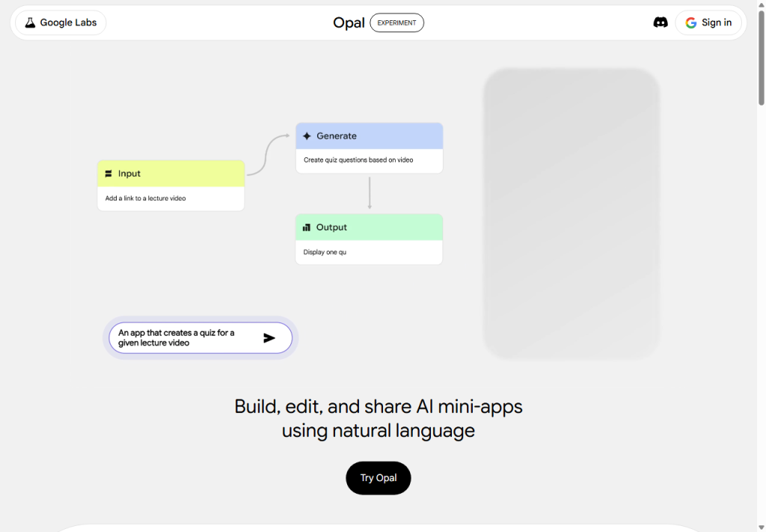The height and width of the screenshot is (532, 766).
Task: Click the send arrow icon in prompt box
Action: click(269, 338)
